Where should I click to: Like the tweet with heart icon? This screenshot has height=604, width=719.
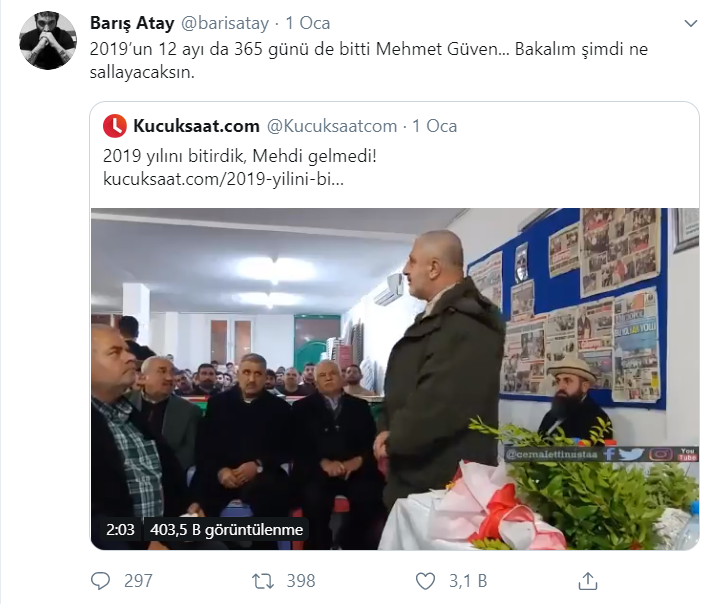[x=425, y=581]
